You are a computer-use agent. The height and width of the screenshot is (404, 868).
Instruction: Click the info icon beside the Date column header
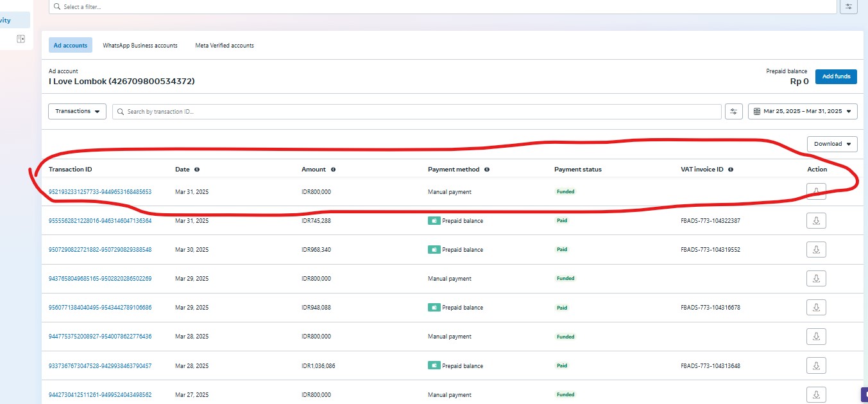196,170
